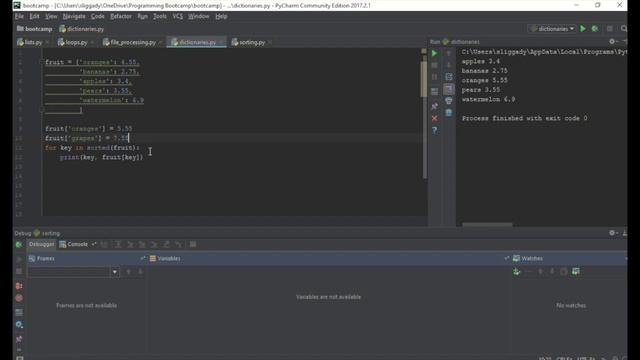Viewport: 640px width, 360px height.
Task: Click View Breakpoints icon in Debug sidebar
Action: point(19,286)
